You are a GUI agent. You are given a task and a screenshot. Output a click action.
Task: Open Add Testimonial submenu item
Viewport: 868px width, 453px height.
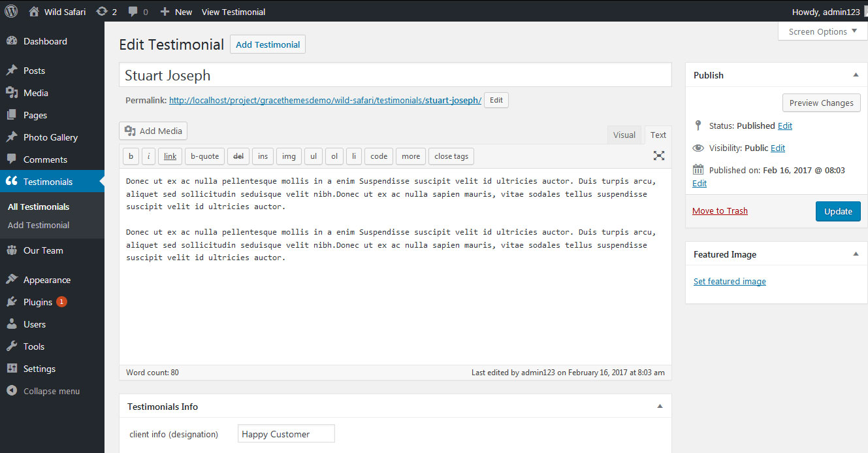39,225
